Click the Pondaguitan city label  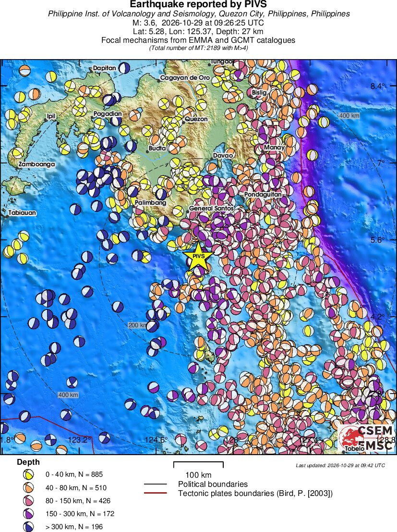263,195
